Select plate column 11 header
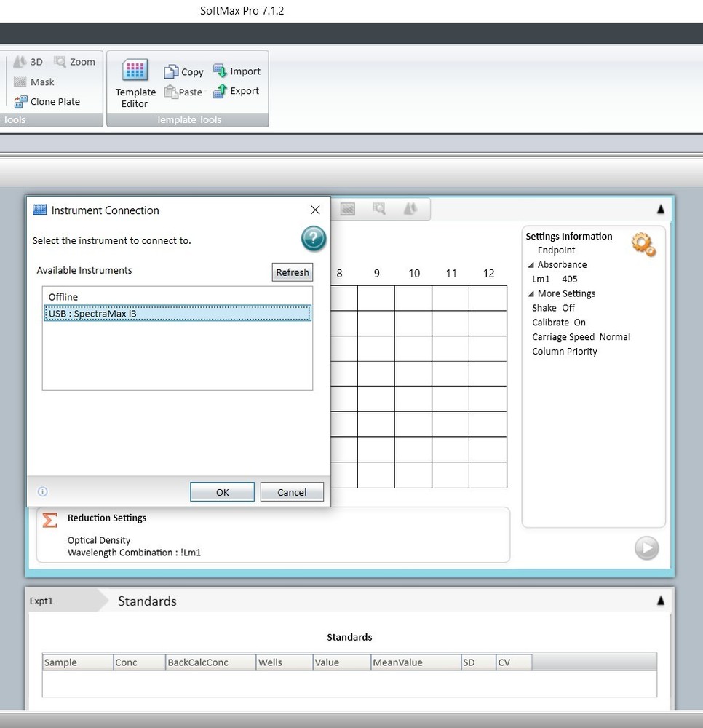This screenshot has height=728, width=703. (451, 274)
